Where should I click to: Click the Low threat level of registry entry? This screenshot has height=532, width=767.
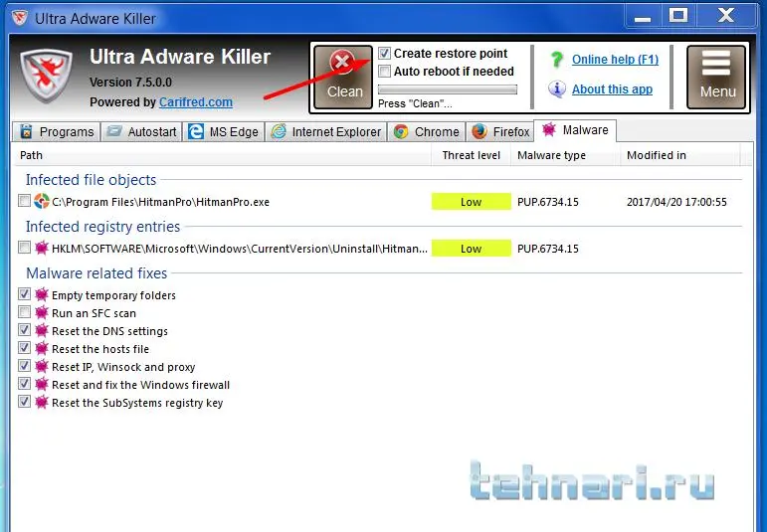[x=472, y=249]
